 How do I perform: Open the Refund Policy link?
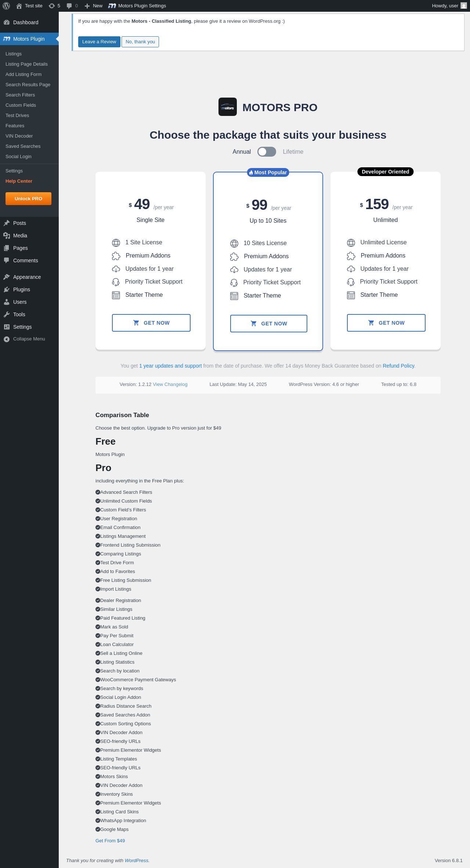pyautogui.click(x=398, y=366)
